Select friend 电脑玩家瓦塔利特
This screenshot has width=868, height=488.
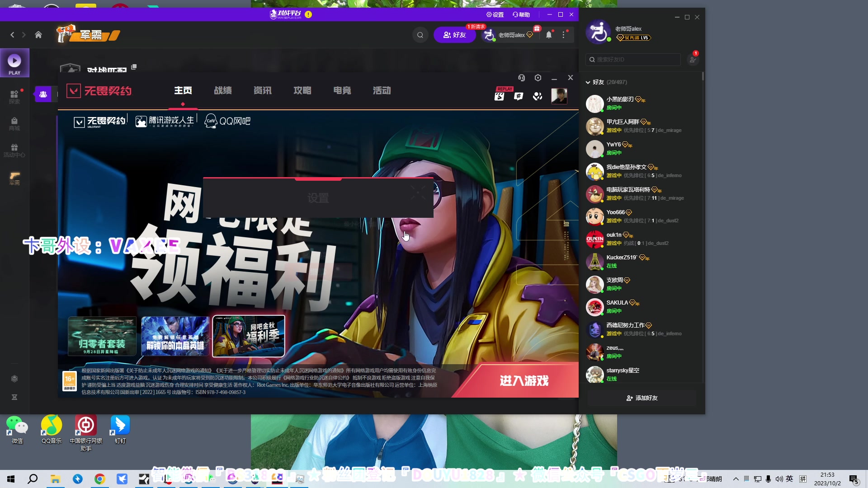642,194
